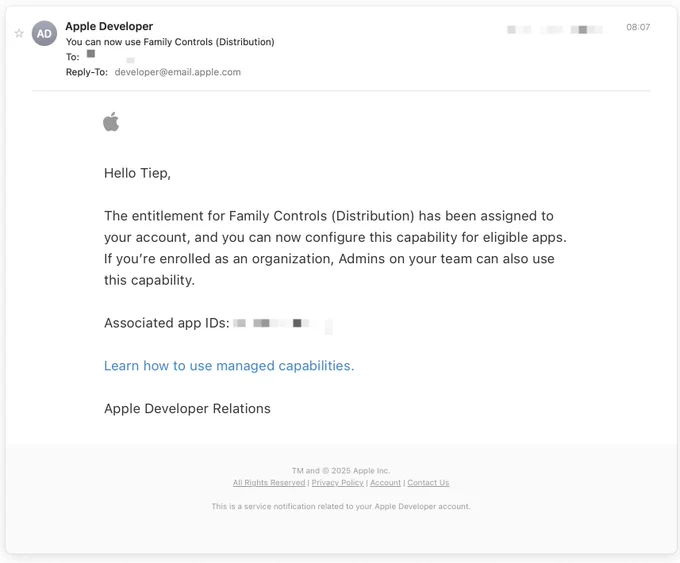This screenshot has width=680, height=563.
Task: Click the Apple Developer Relations signature
Action: 187,409
